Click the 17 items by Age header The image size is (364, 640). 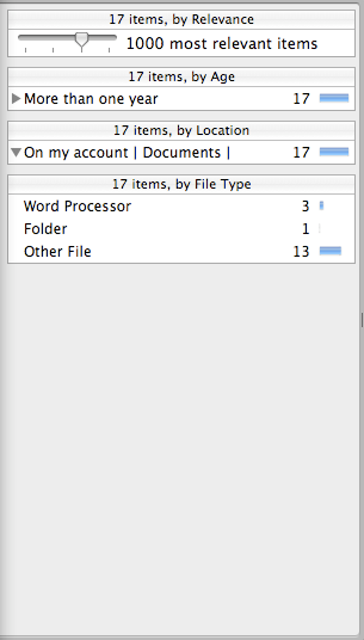tap(181, 77)
